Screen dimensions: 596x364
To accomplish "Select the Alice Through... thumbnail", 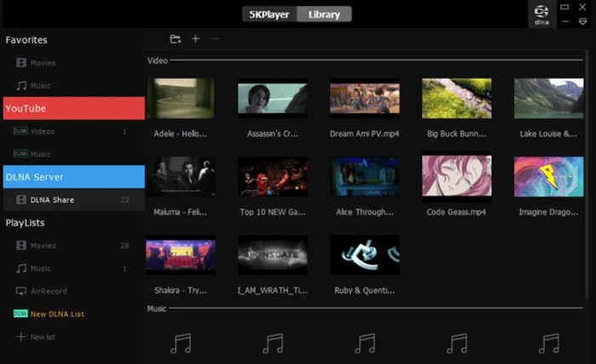I will [x=364, y=177].
